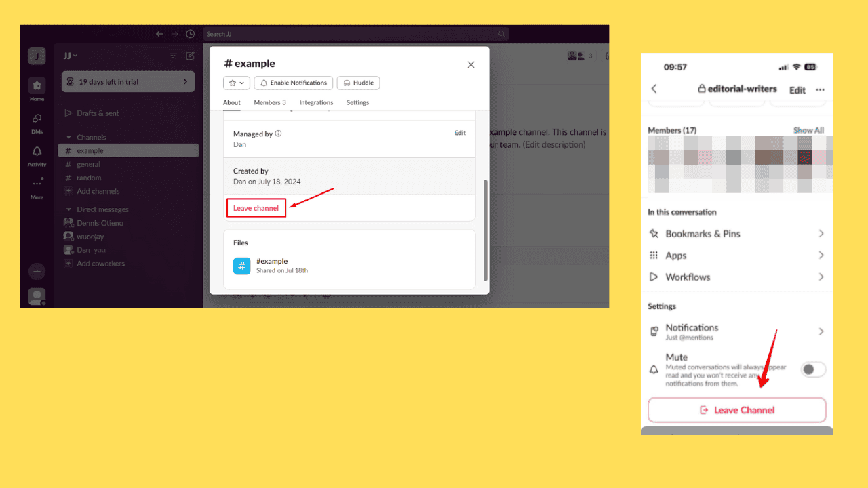868x488 pixels.
Task: Open Bookmarks & Pins chevron
Action: tap(821, 233)
